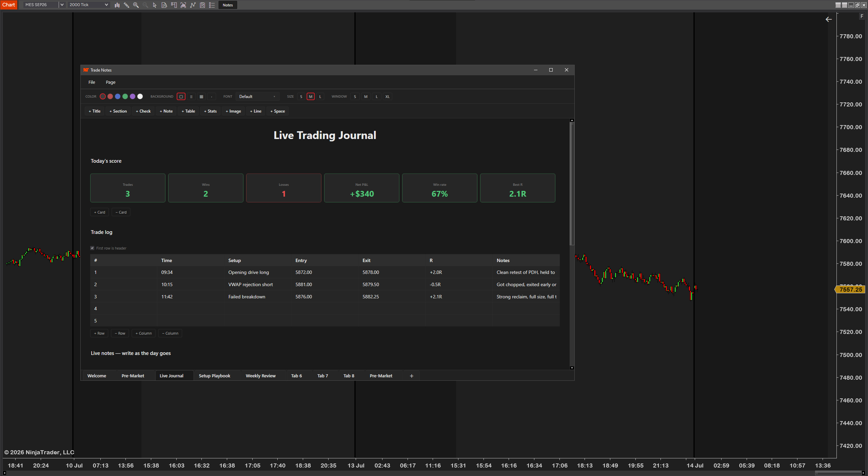Select the cursor pointer tool icon
Screen dimensions: 868x476
(x=155, y=5)
